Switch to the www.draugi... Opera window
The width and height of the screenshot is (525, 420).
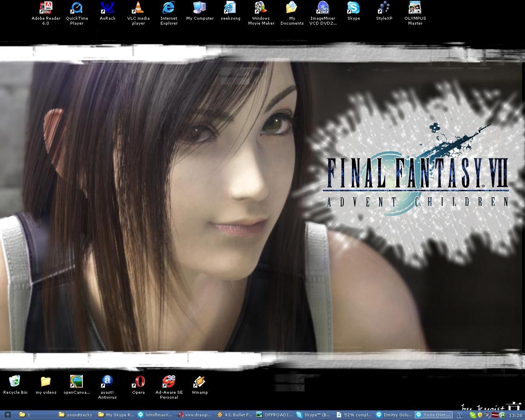point(195,415)
